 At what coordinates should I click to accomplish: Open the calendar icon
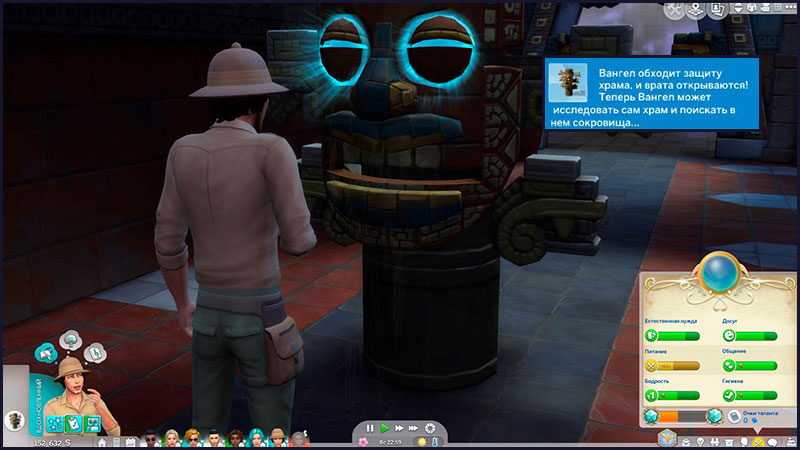point(131,442)
